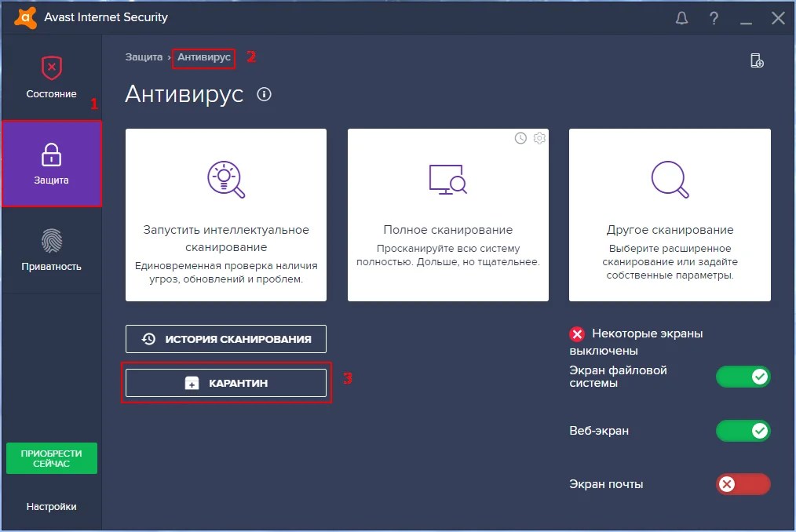The width and height of the screenshot is (796, 532).
Task: Open the Запустить интеллектуальное сканирование card
Action: [226, 215]
